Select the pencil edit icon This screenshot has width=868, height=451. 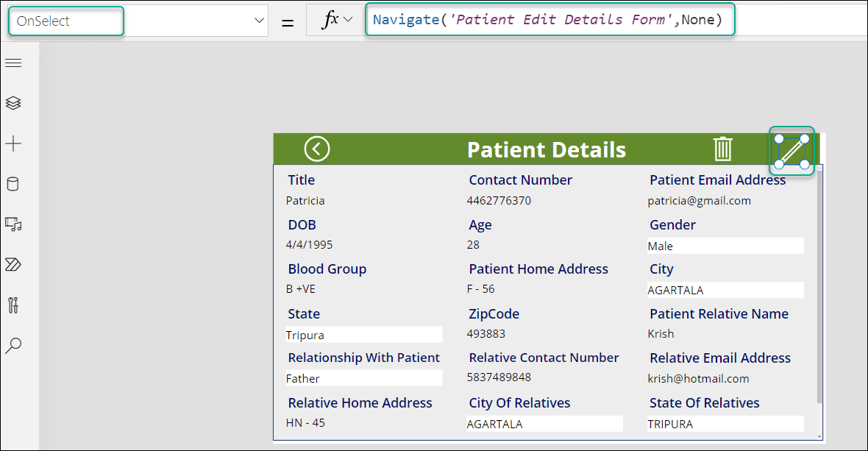pos(791,149)
